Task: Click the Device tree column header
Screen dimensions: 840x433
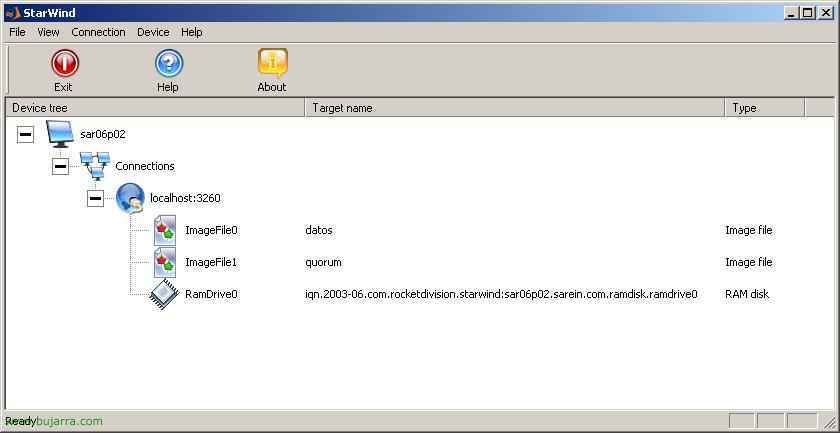Action: [155, 108]
